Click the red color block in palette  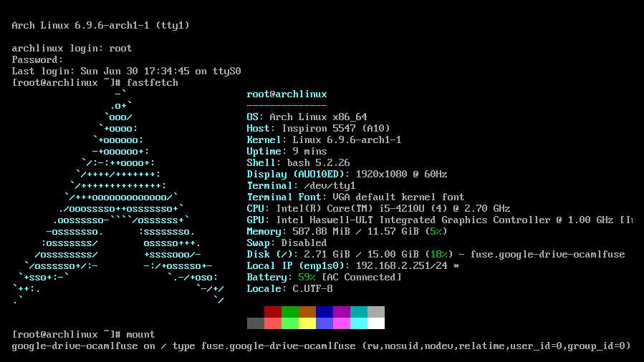click(x=273, y=312)
